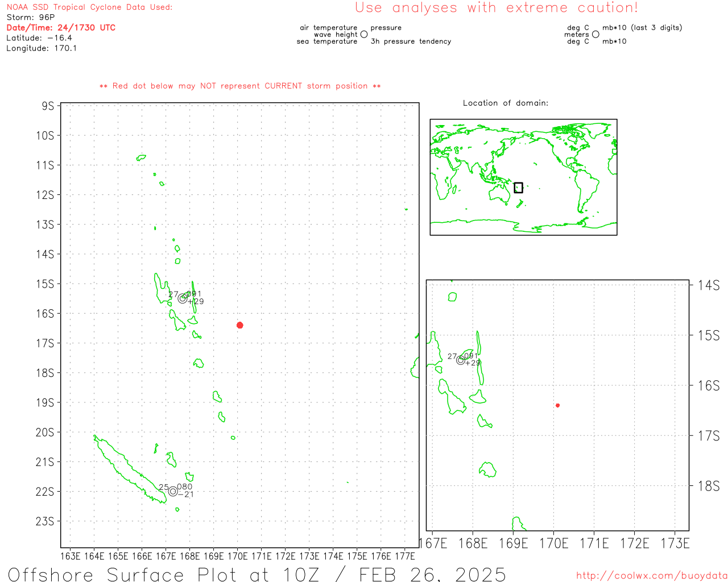The height and width of the screenshot is (582, 728).
Task: Click the '23S' latitude label on main map
Action: pyautogui.click(x=45, y=521)
